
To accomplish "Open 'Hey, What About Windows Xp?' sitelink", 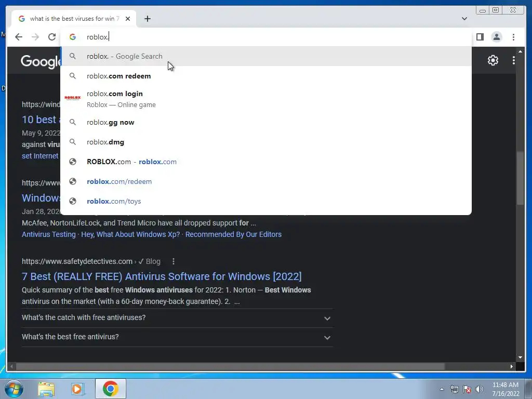I will click(x=130, y=234).
